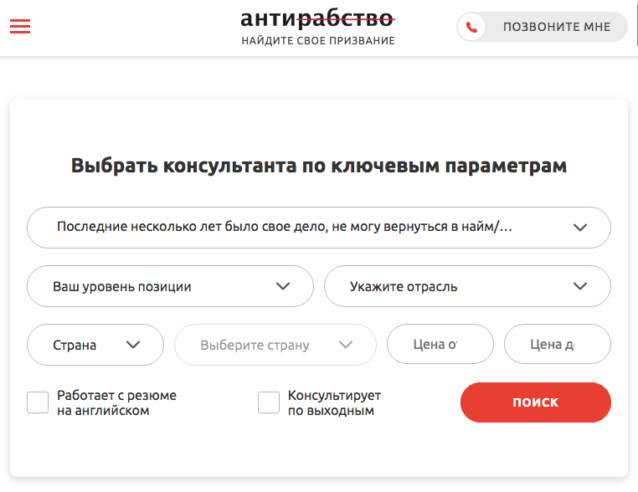This screenshot has width=638, height=492.
Task: Enable Работает с резюме на английском checkbox
Action: pos(38,402)
